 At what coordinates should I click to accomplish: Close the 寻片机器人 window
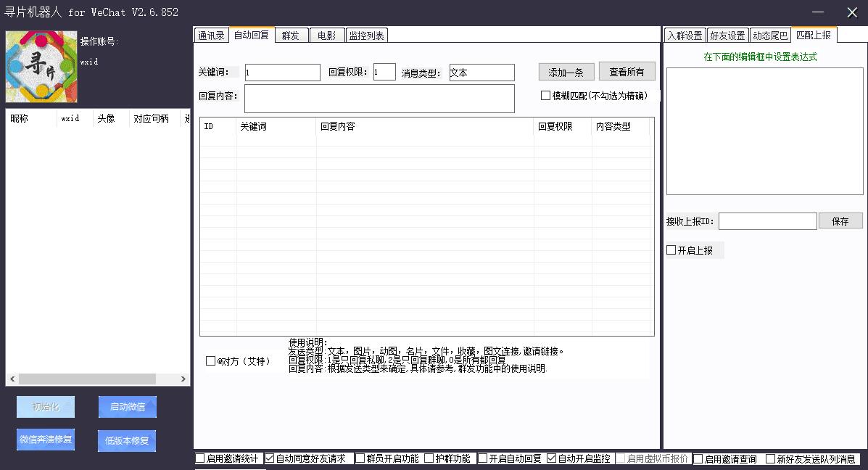point(852,12)
